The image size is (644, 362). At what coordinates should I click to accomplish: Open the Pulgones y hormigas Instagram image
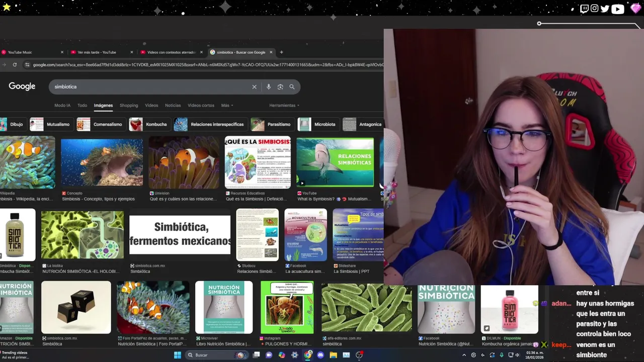point(287,307)
